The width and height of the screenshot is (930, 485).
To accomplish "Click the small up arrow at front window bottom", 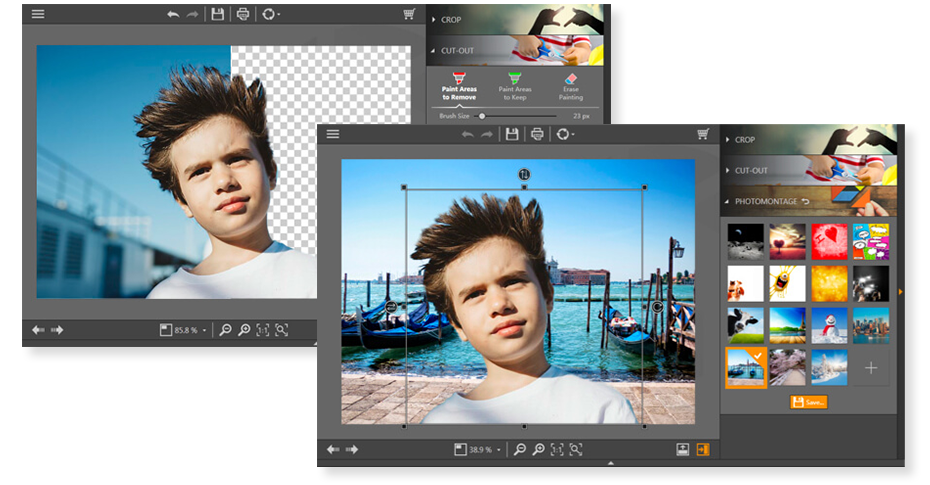I will [x=610, y=463].
